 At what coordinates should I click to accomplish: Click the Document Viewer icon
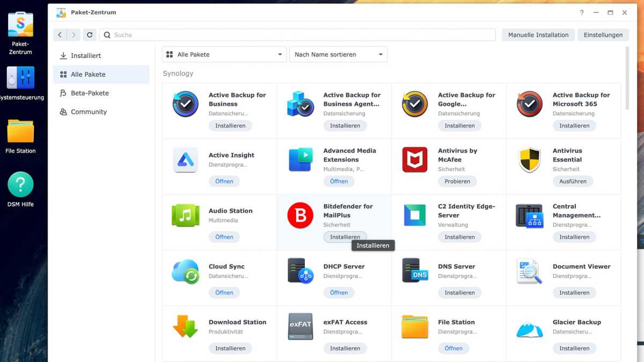pos(530,271)
